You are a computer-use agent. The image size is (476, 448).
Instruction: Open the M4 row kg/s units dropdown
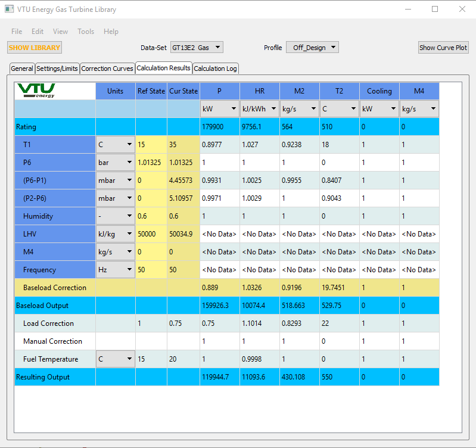click(116, 252)
